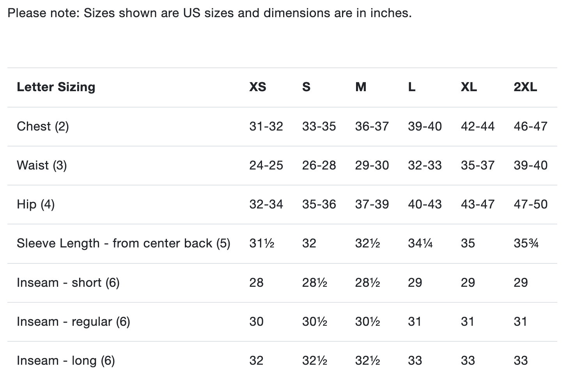Click chest value 36-37 for size M
Viewport: 567px width, 392px height.
pyautogui.click(x=372, y=126)
